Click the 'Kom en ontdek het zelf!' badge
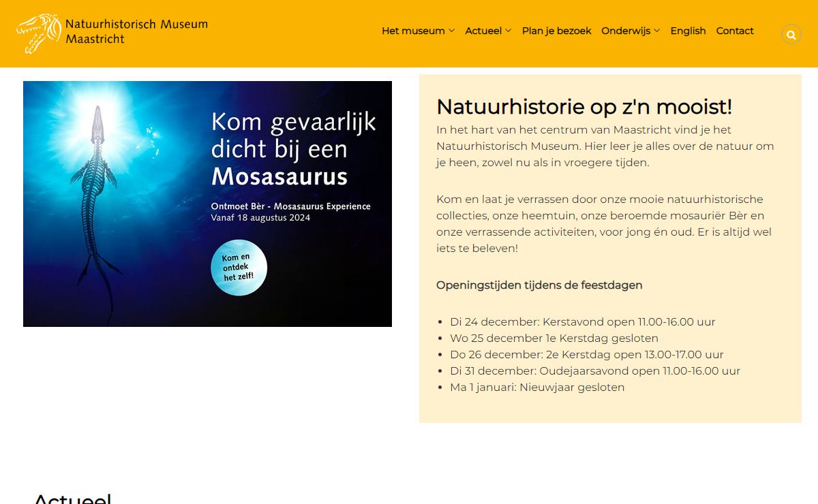This screenshot has height=504, width=818. click(239, 268)
